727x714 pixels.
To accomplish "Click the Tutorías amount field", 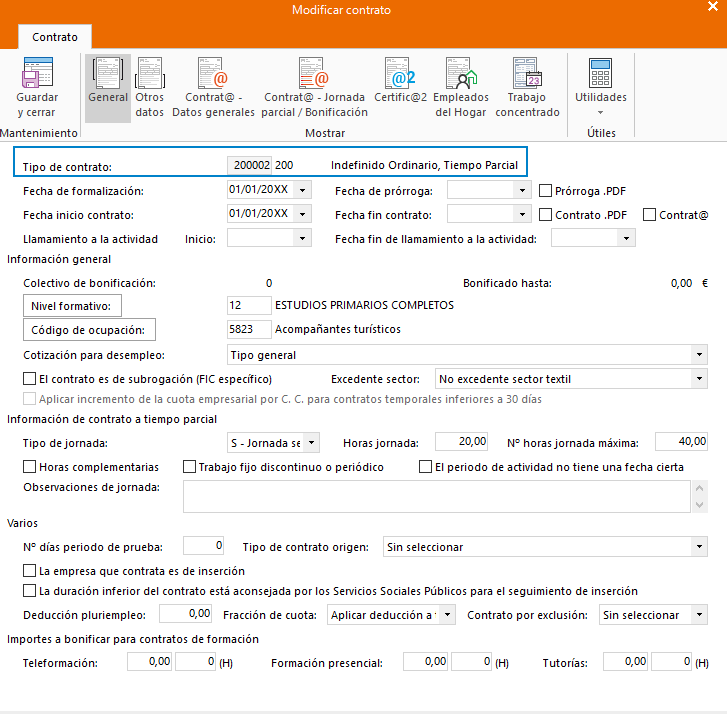I will (x=625, y=662).
